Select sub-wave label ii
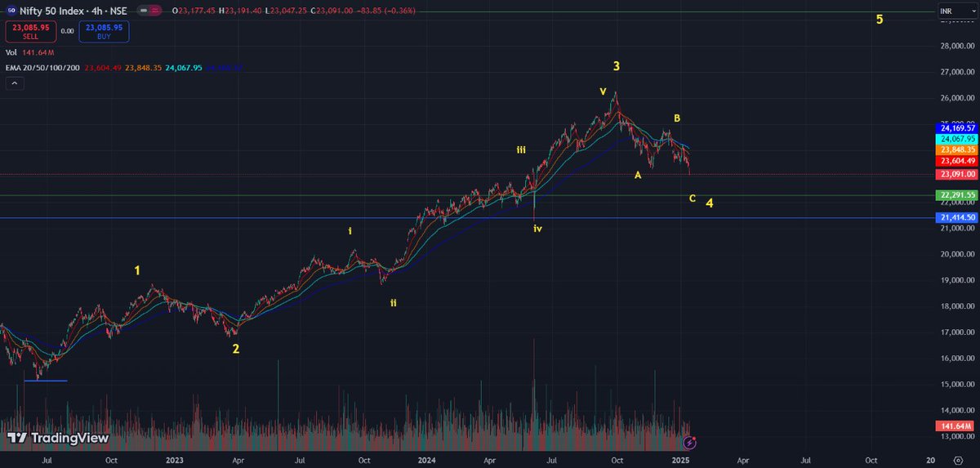Image resolution: width=980 pixels, height=468 pixels. click(394, 302)
